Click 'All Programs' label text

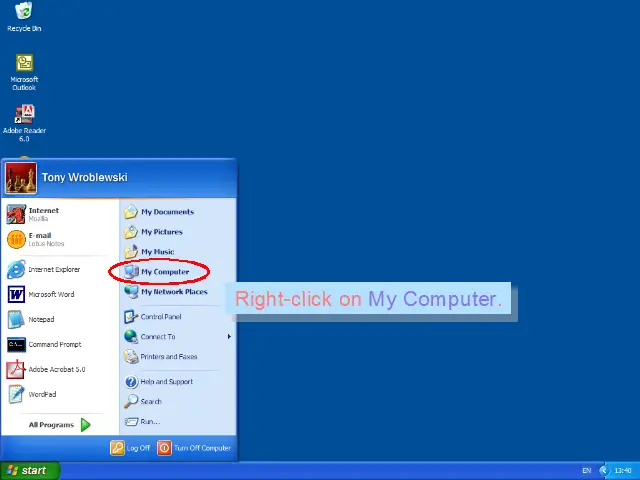[x=51, y=425]
